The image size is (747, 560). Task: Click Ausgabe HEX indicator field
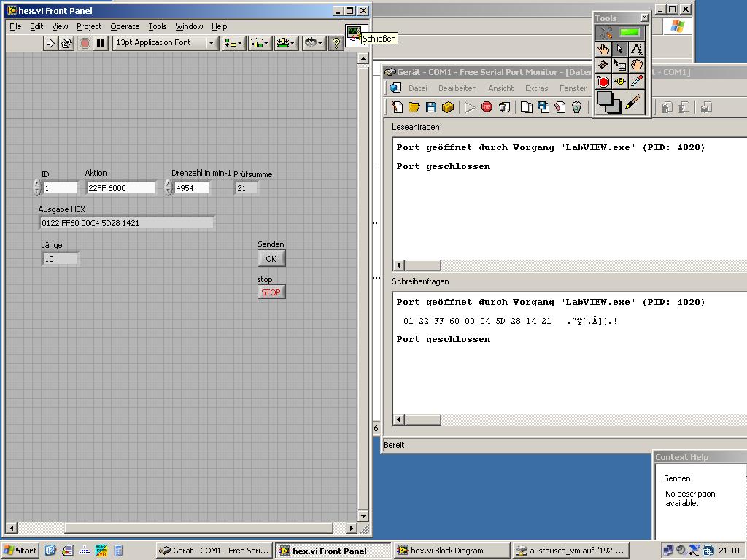tap(126, 223)
